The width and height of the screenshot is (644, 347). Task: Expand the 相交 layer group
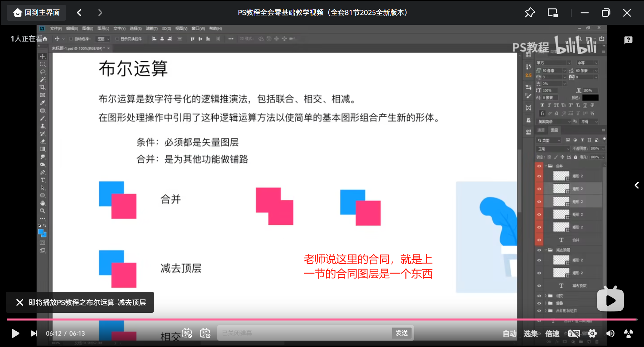(x=546, y=296)
